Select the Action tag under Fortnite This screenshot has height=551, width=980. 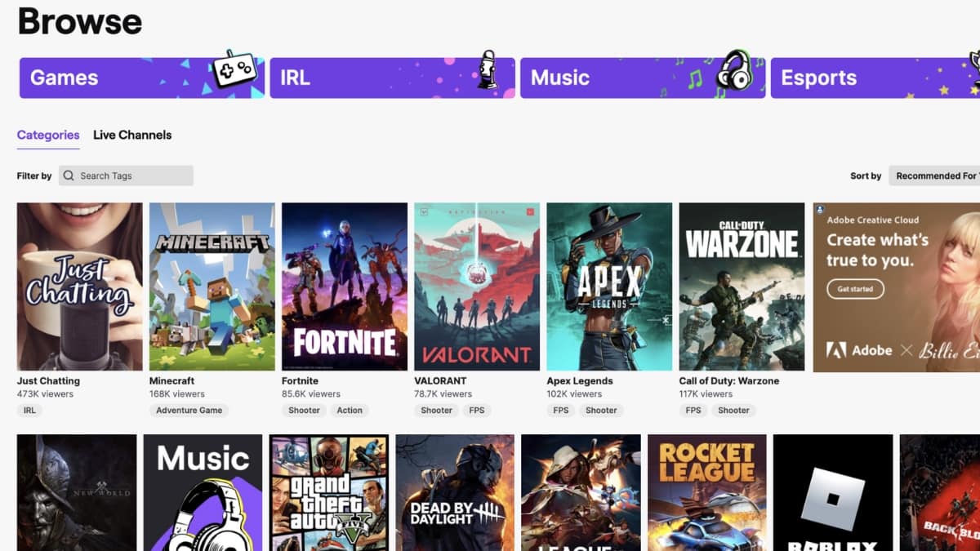(350, 411)
